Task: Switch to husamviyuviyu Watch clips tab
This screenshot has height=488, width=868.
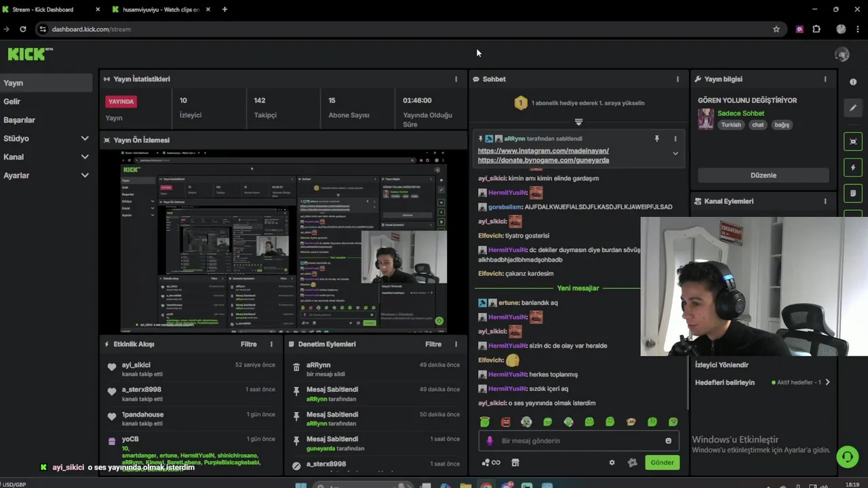Action: pos(161,9)
